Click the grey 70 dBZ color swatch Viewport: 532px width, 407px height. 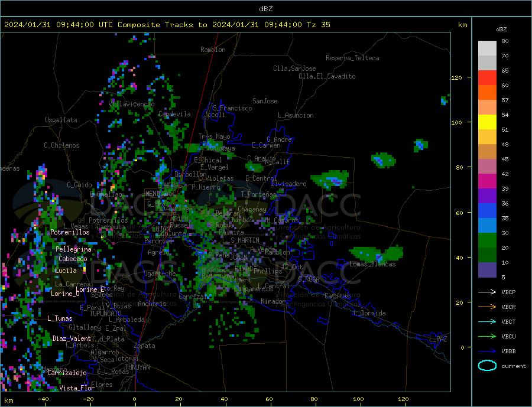(487, 63)
